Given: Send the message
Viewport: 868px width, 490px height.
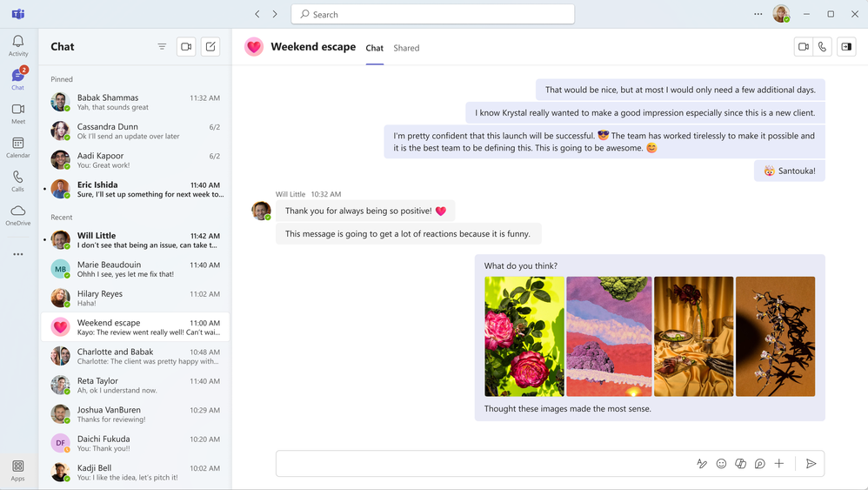Looking at the screenshot, I should click(811, 464).
